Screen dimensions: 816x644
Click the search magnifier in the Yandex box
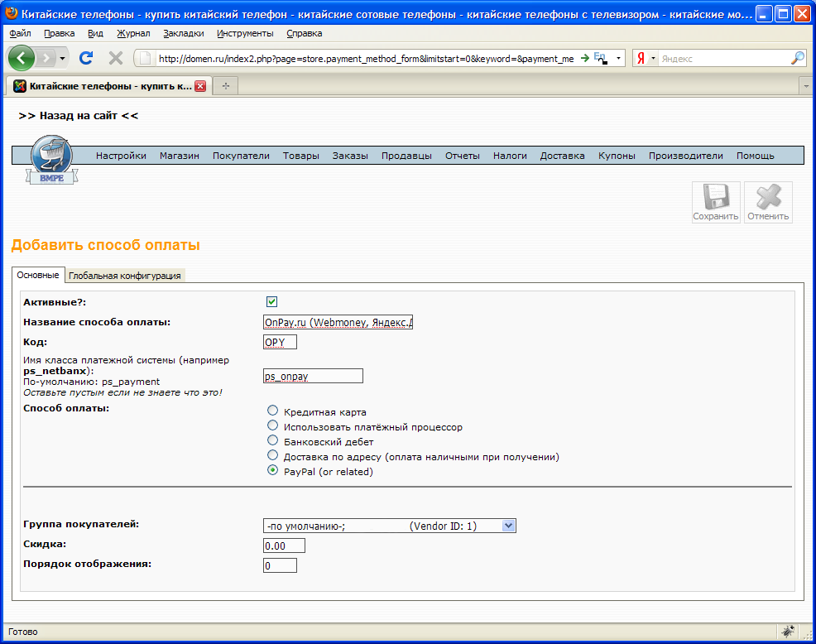pos(797,58)
